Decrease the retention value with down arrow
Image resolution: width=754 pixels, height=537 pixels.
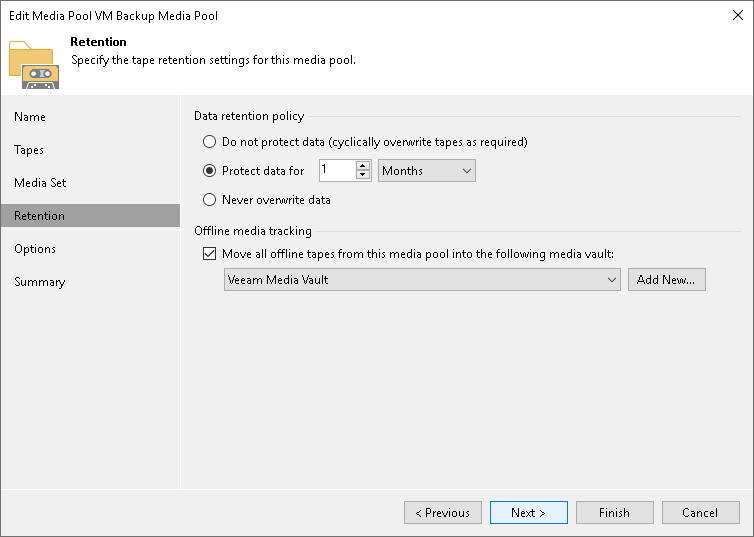point(363,177)
